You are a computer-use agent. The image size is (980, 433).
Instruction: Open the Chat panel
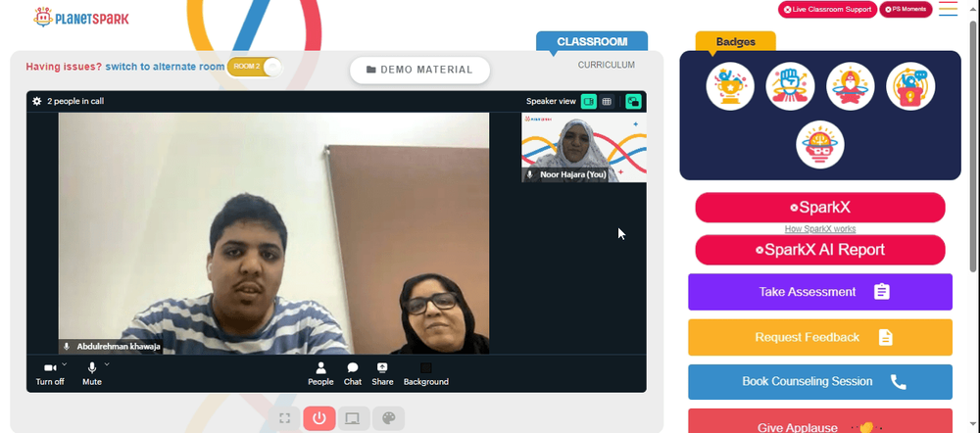point(353,373)
